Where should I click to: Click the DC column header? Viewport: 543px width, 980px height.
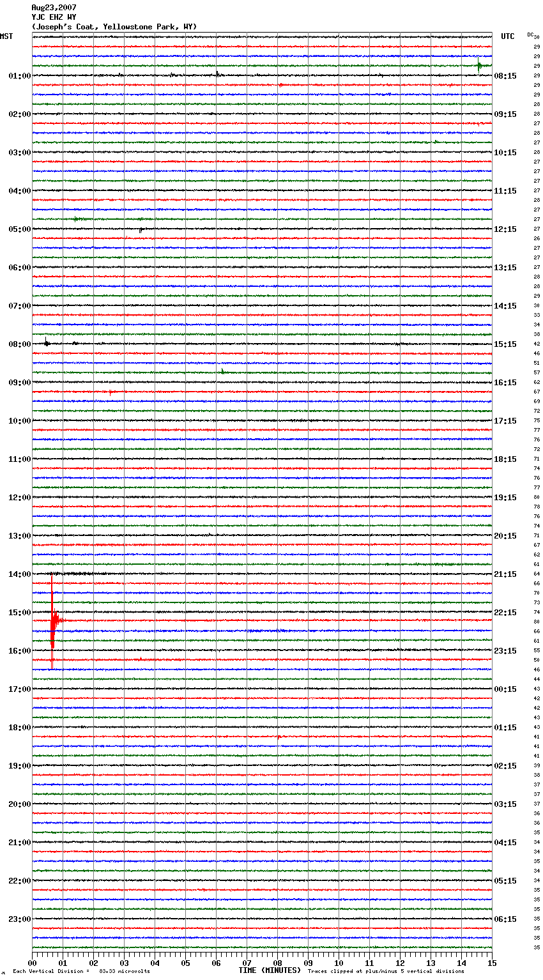click(530, 34)
